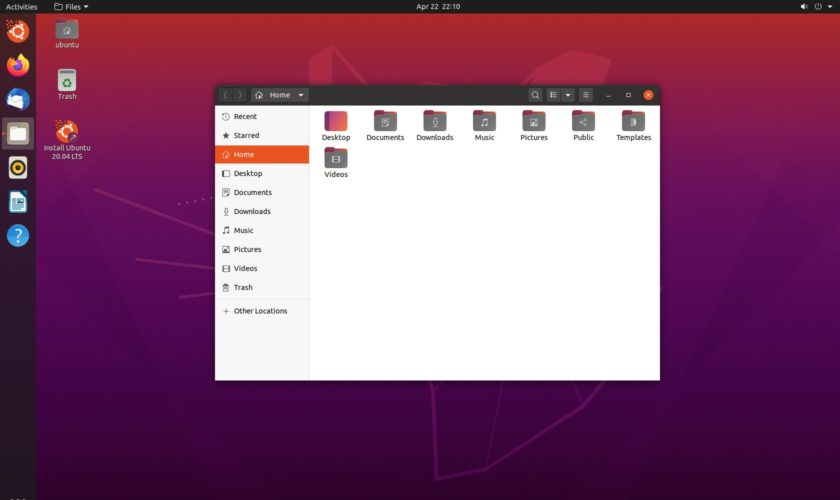Open the search icon in Files toolbar

535,95
